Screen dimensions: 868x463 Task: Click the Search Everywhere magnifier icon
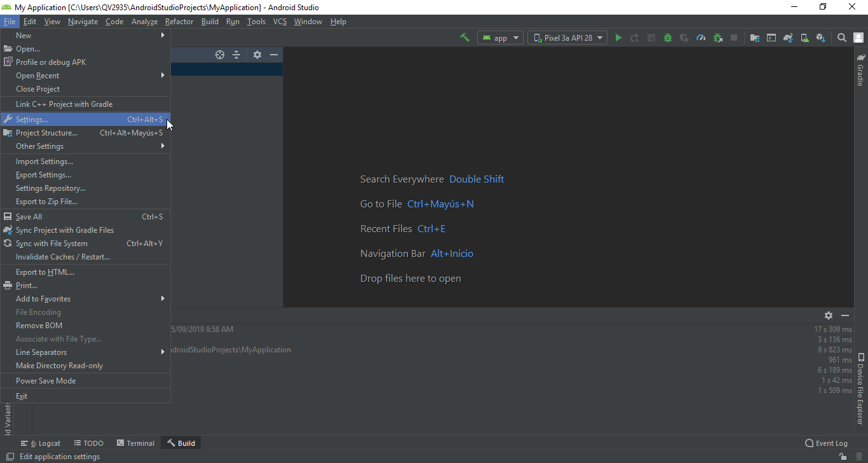tap(842, 38)
